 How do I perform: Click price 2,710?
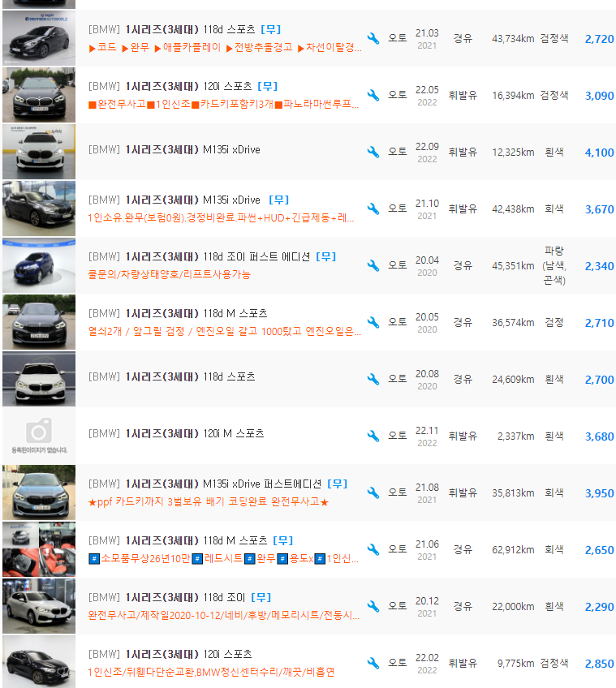tap(599, 323)
